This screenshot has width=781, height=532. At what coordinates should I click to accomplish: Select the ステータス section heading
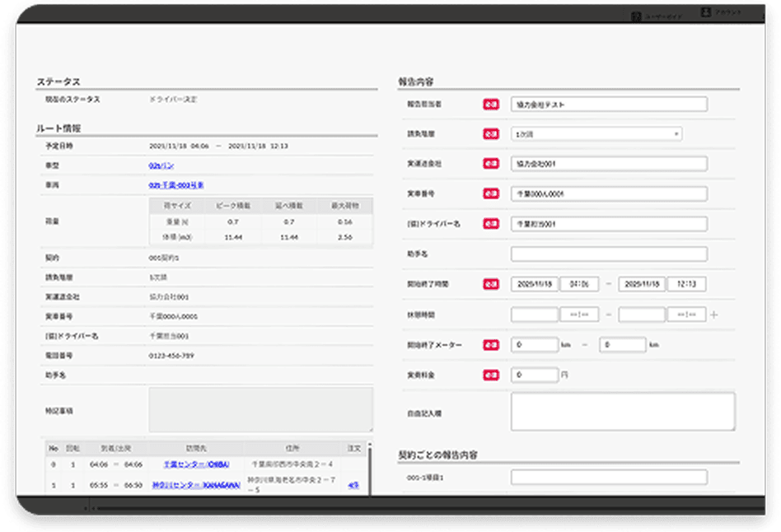coord(58,82)
